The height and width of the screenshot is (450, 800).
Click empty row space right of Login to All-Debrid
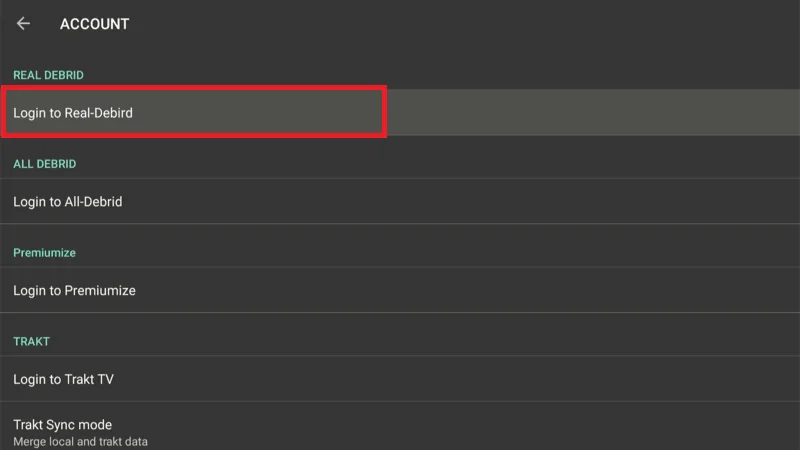[x=500, y=202]
